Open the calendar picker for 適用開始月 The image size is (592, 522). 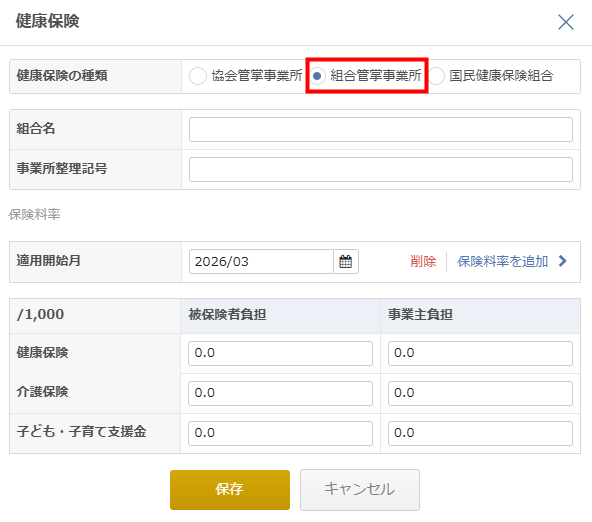[x=345, y=262]
